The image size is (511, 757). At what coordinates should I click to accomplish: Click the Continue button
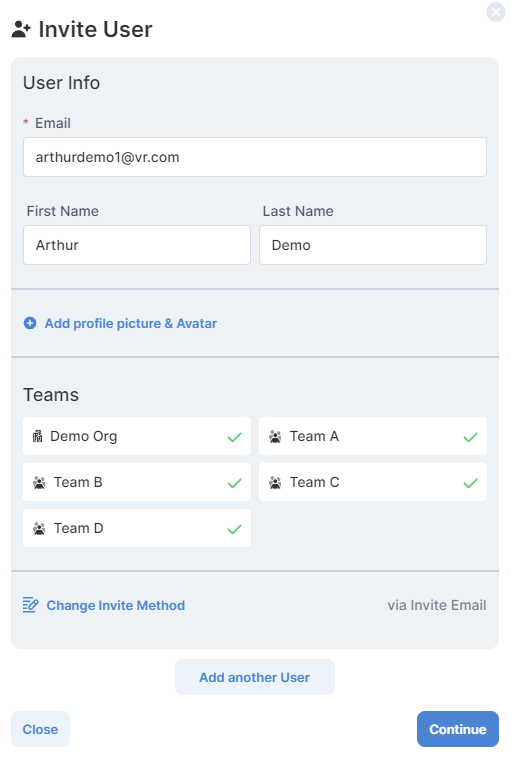(458, 729)
